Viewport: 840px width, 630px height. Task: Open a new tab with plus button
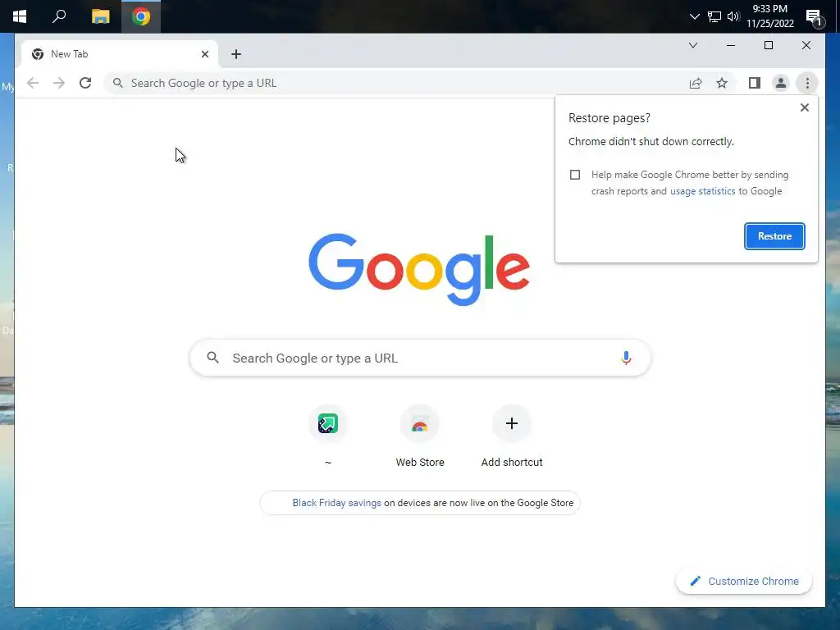(x=236, y=54)
